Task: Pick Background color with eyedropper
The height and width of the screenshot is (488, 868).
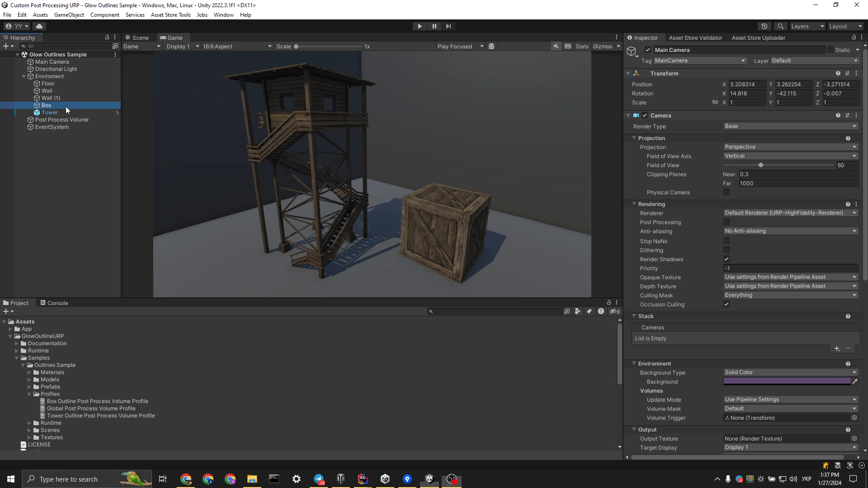Action: (x=855, y=382)
